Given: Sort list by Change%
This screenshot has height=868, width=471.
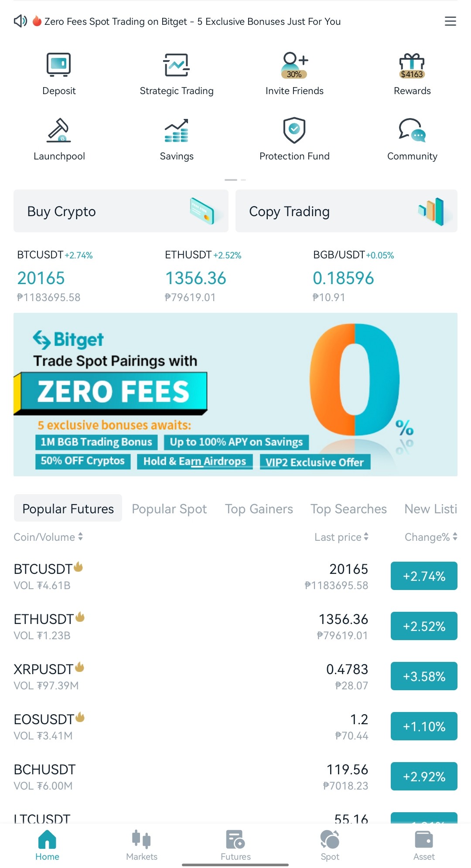Looking at the screenshot, I should [x=431, y=537].
